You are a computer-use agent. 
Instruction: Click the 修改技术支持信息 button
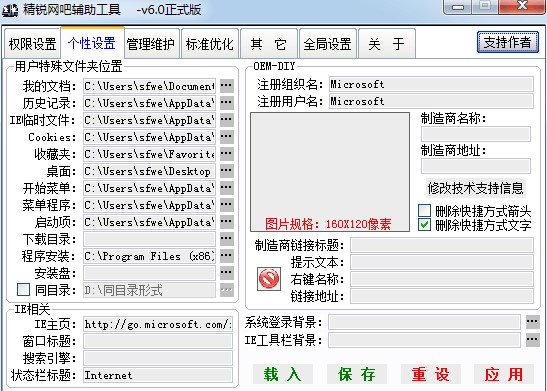click(x=475, y=188)
